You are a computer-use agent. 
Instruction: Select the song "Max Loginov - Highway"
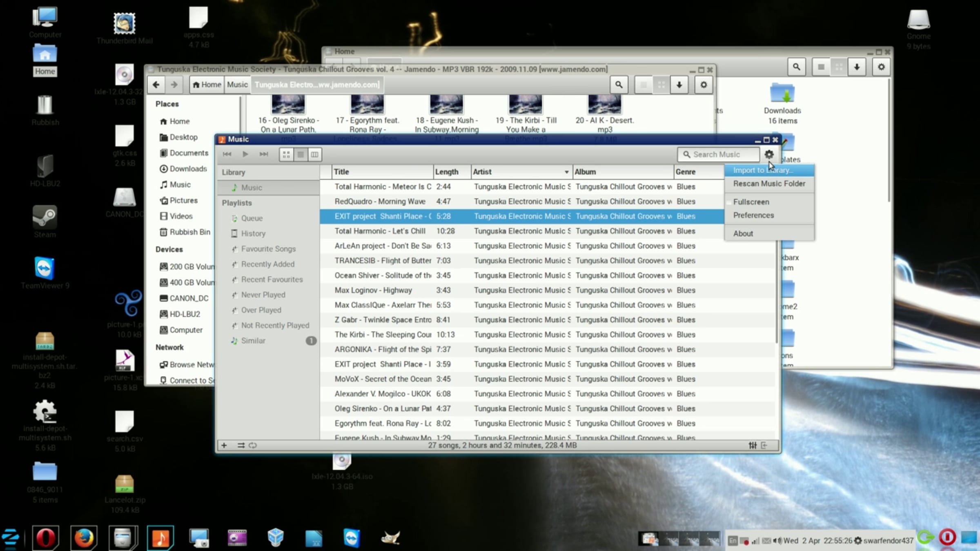click(547, 290)
